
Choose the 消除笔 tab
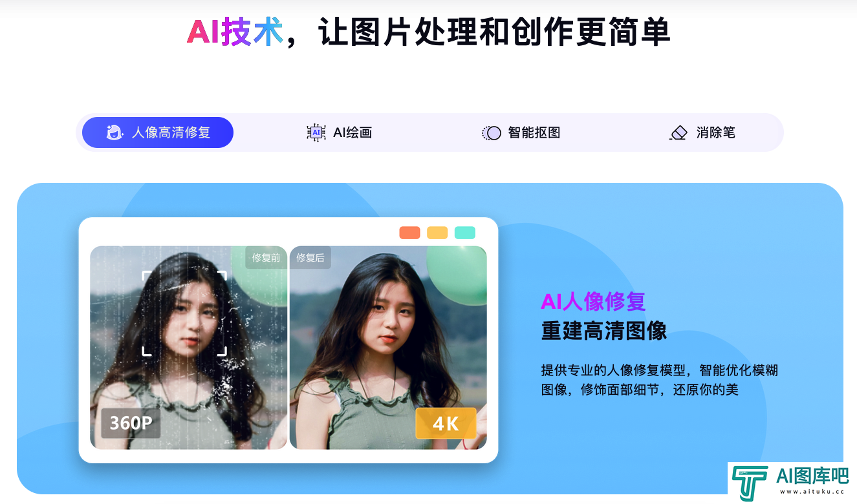[702, 132]
